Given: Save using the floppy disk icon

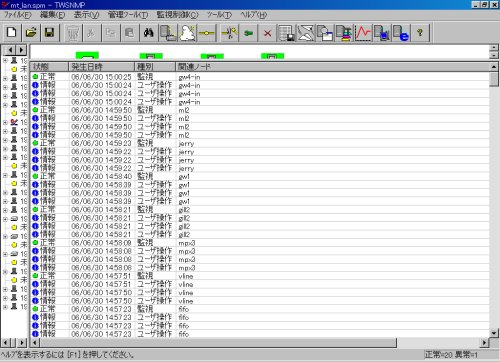Looking at the screenshot, I should [x=50, y=33].
